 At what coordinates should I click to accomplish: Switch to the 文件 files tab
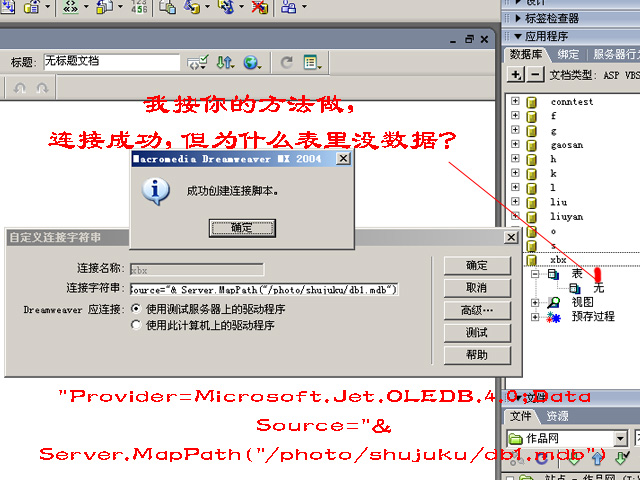point(520,416)
